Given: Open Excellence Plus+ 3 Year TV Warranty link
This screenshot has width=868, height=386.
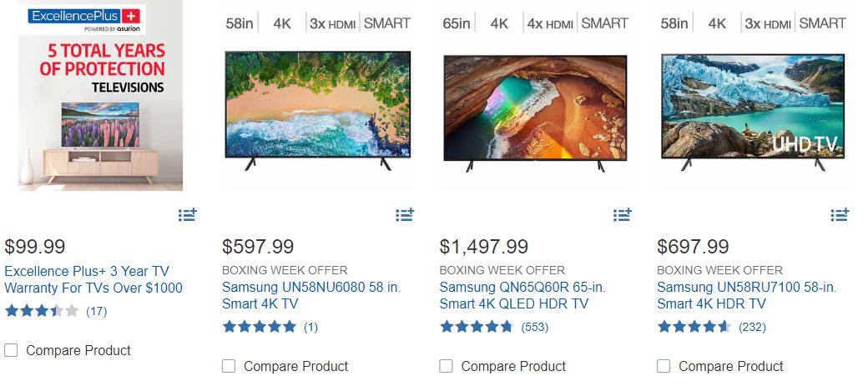Looking at the screenshot, I should pyautogui.click(x=93, y=279).
